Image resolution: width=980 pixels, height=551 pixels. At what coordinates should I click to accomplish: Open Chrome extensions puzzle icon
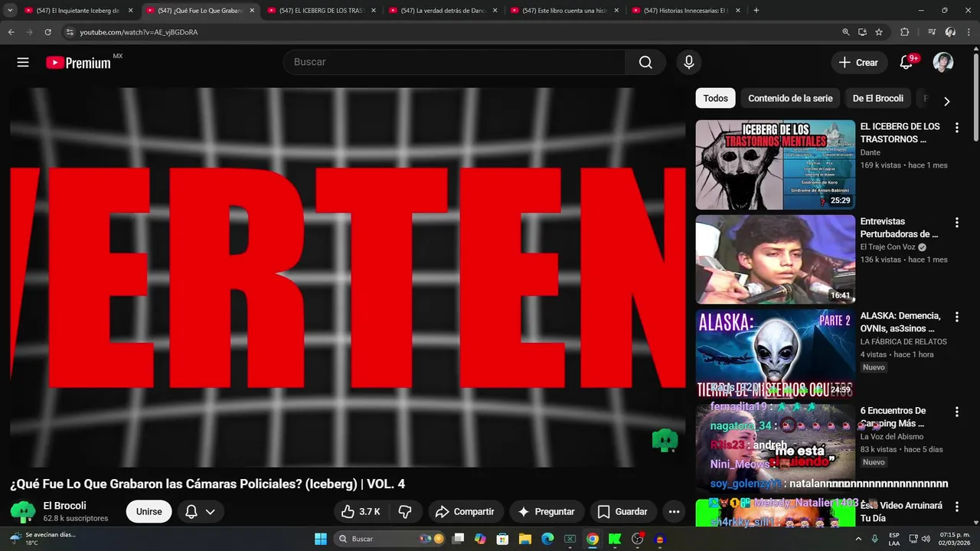pos(904,32)
